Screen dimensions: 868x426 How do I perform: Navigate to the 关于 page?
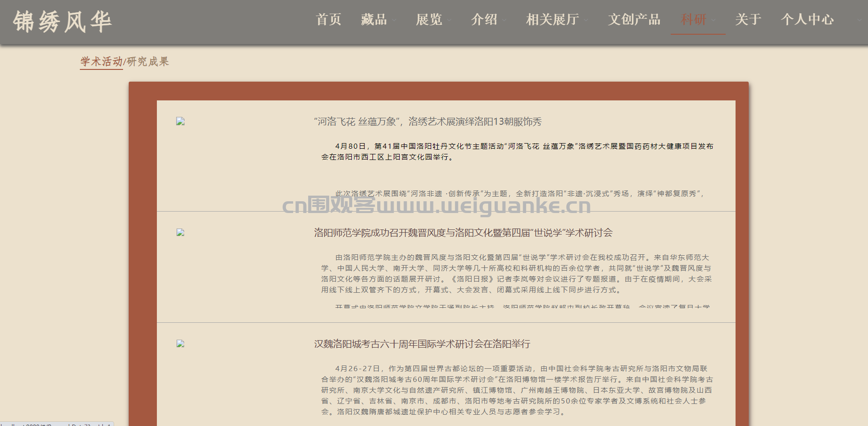click(x=748, y=20)
